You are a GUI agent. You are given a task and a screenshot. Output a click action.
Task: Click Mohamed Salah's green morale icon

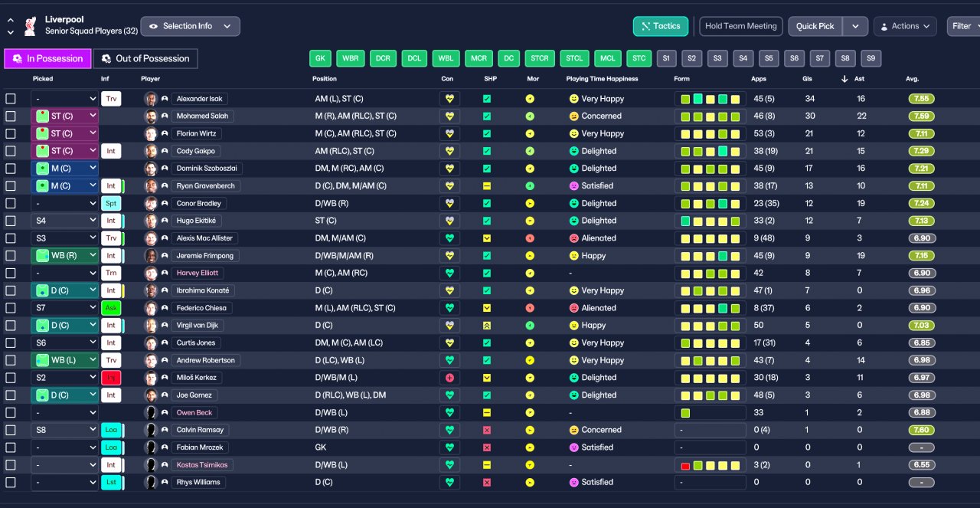(530, 116)
